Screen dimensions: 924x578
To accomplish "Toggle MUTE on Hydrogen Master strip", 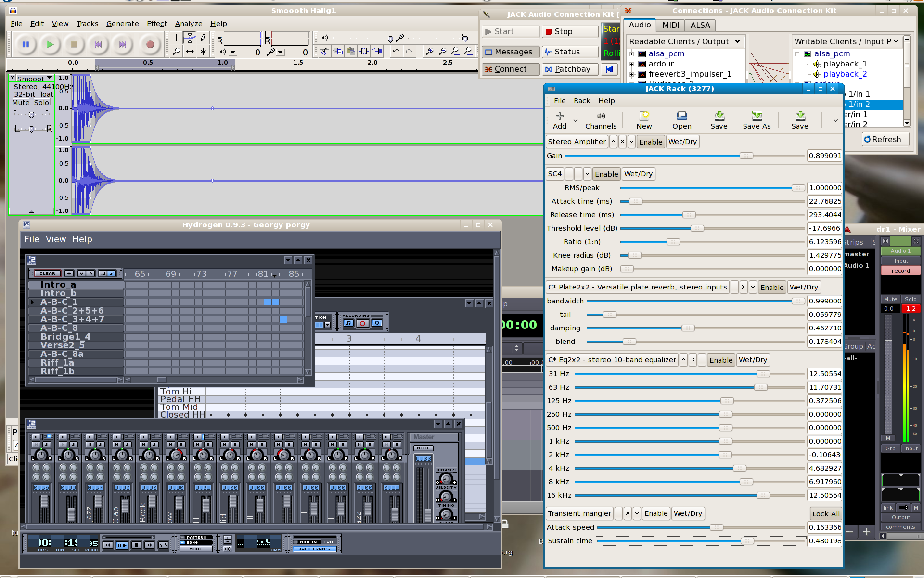I will (423, 448).
